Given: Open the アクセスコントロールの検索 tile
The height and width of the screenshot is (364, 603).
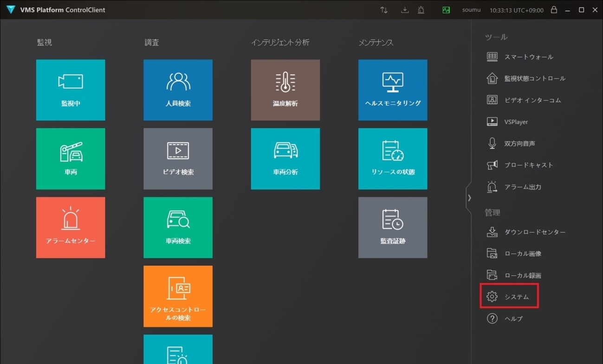Looking at the screenshot, I should click(178, 296).
